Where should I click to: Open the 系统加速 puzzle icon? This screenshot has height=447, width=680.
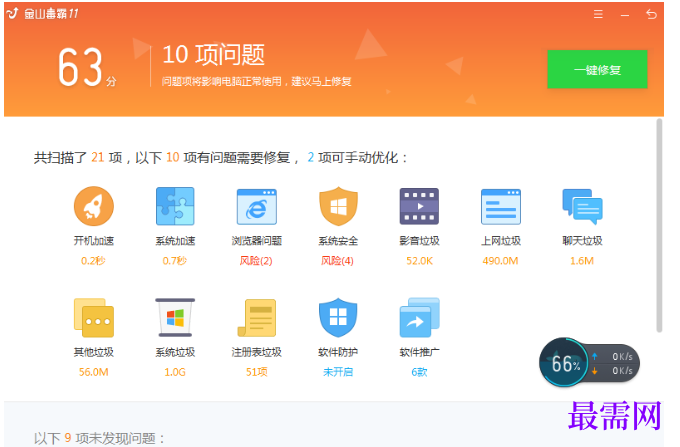coord(175,206)
